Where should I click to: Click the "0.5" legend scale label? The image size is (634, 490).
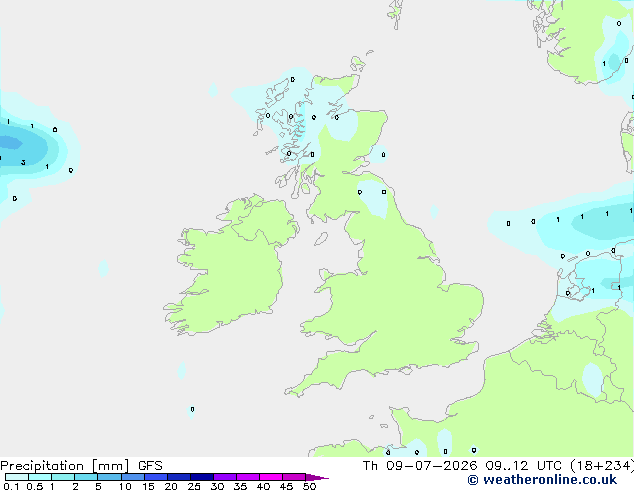pyautogui.click(x=35, y=486)
